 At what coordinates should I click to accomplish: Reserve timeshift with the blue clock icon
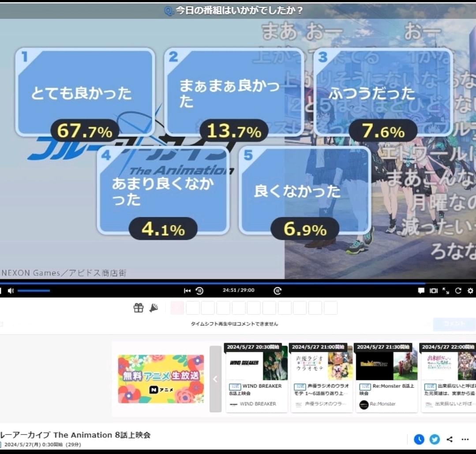[419, 439]
